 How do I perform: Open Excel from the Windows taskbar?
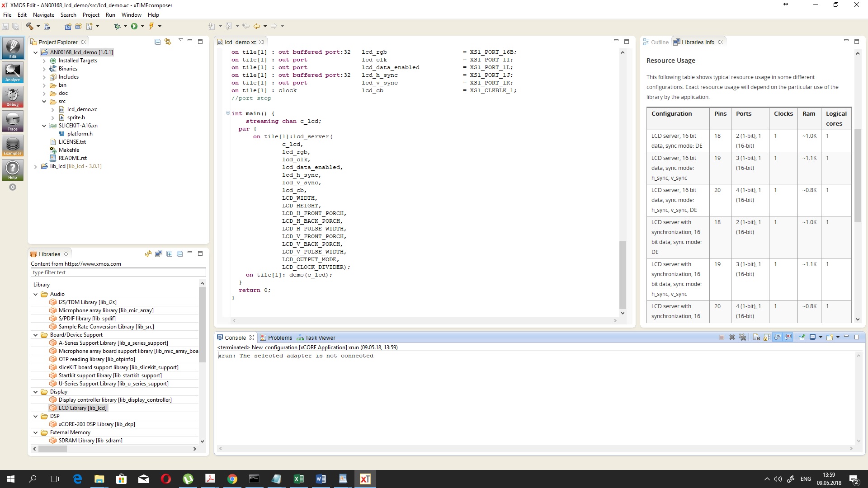[x=298, y=479]
